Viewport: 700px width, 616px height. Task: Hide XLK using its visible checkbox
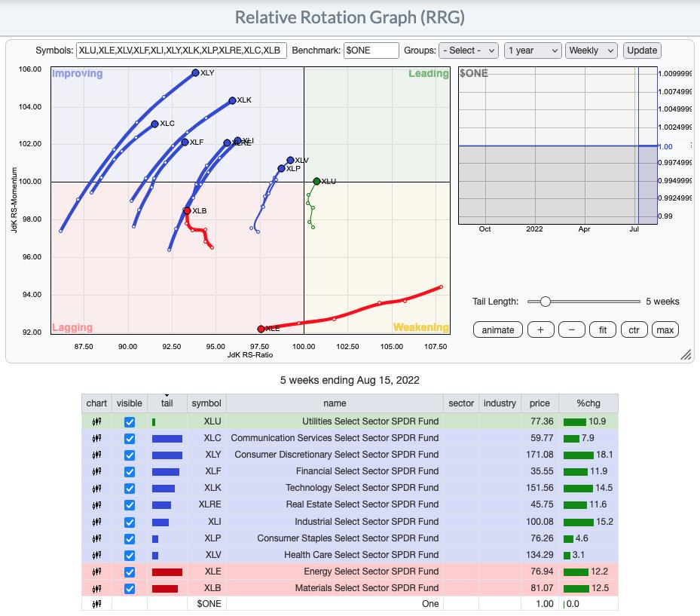[x=130, y=489]
